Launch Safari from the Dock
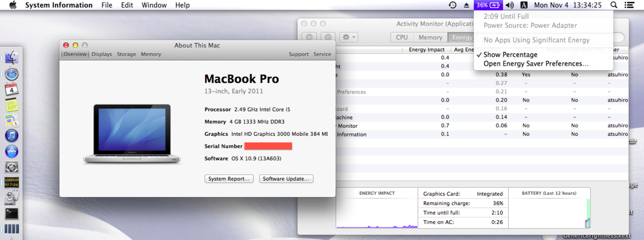The width and height of the screenshot is (644, 240). tap(12, 74)
